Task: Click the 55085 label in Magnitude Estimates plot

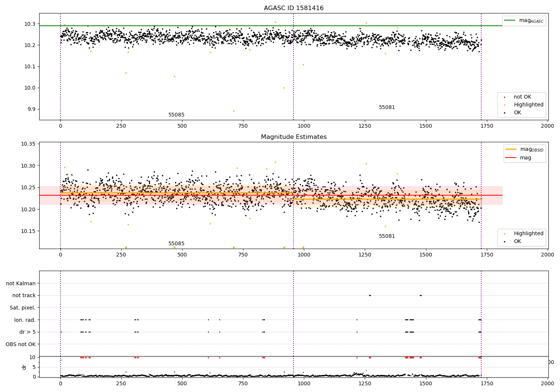Action: [176, 244]
